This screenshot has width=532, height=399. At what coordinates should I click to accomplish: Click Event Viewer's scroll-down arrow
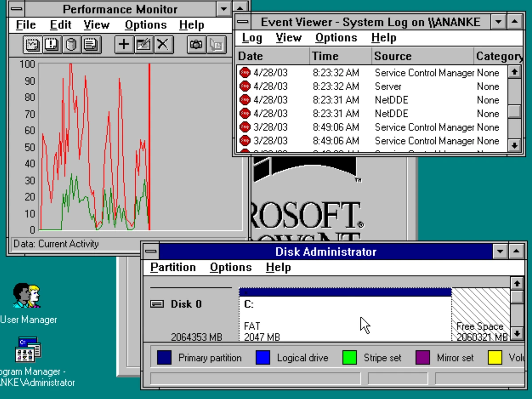coord(515,145)
